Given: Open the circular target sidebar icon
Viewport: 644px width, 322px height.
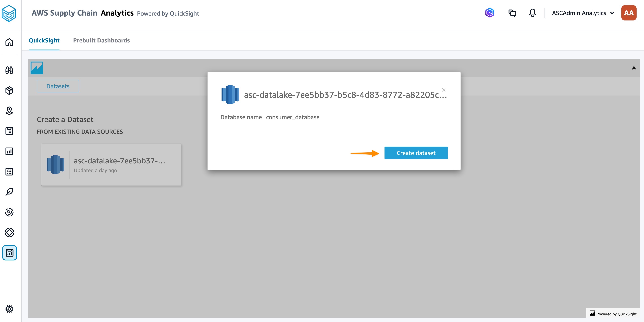Looking at the screenshot, I should pyautogui.click(x=9, y=212).
